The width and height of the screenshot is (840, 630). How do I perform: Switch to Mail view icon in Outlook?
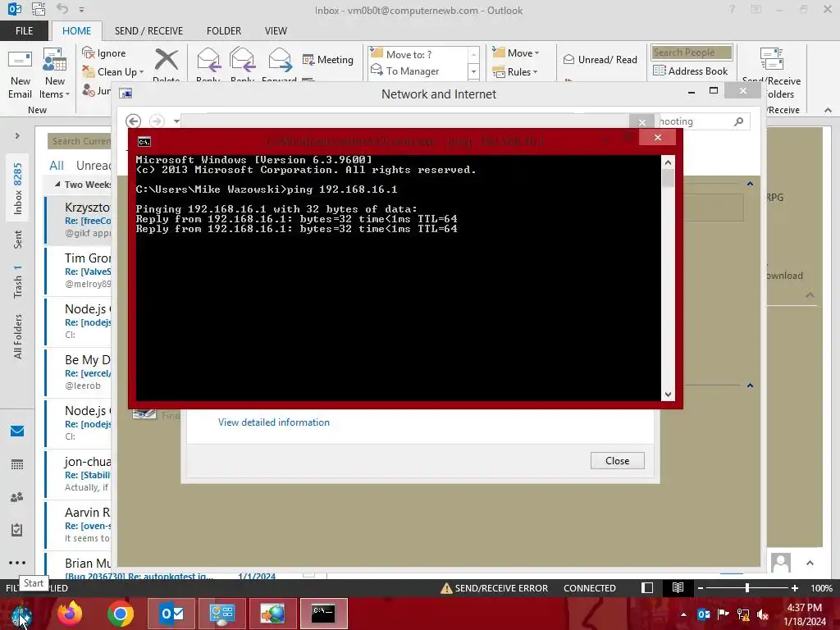click(17, 431)
